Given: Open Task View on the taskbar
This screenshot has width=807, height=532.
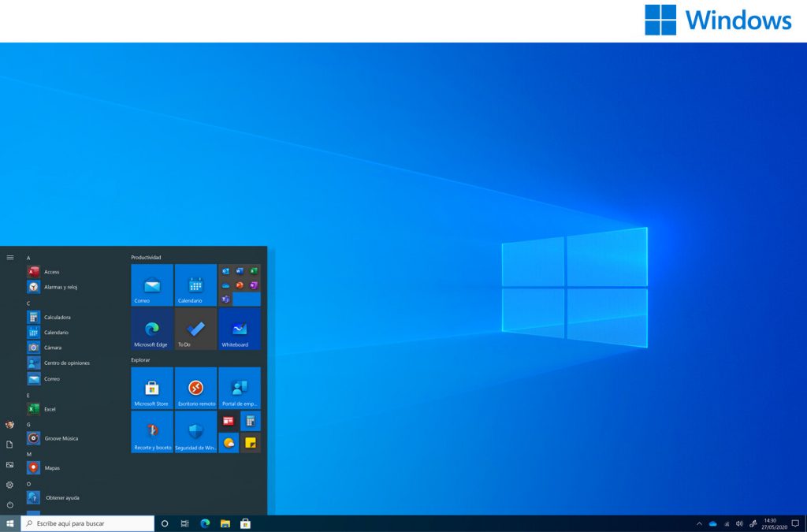Looking at the screenshot, I should pos(184,524).
